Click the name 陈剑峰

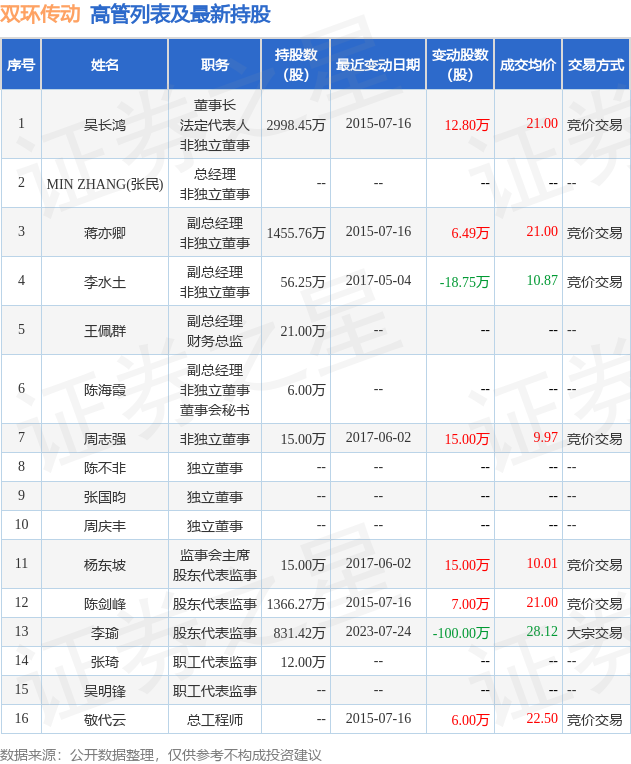[105, 604]
